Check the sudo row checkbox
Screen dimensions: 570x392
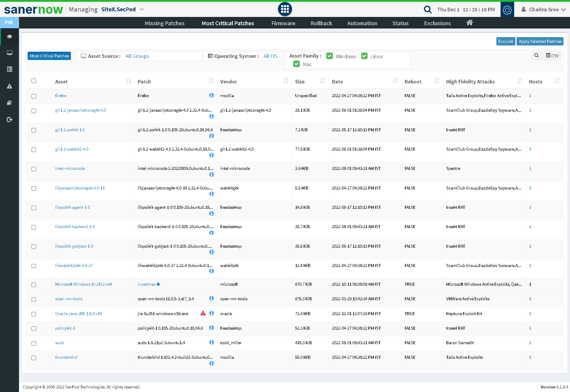click(x=34, y=343)
